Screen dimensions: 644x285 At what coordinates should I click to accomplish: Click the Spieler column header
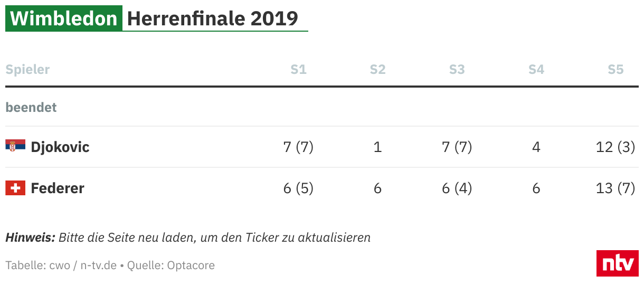27,69
